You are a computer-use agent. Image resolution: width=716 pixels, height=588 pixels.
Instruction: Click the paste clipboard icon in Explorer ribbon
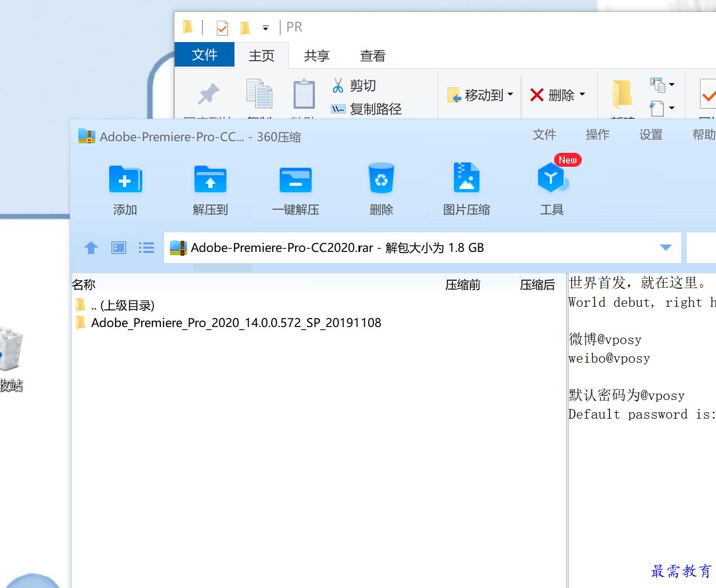304,94
